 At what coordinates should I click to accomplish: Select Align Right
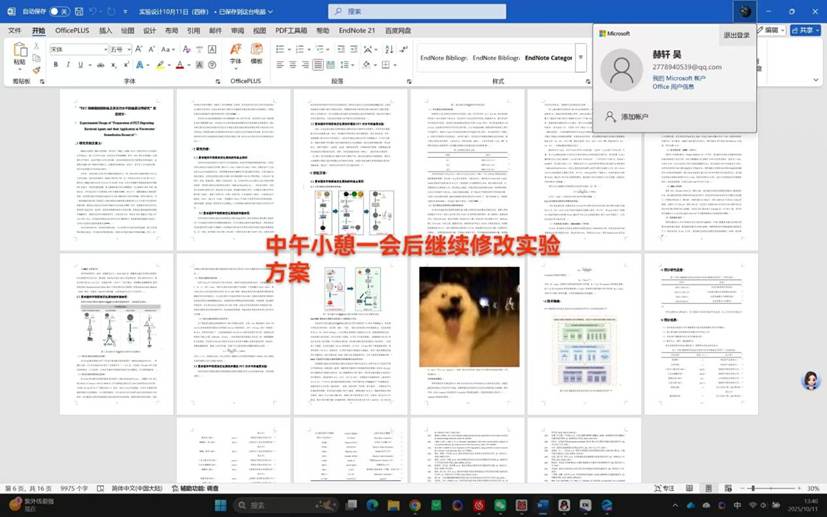pos(305,65)
